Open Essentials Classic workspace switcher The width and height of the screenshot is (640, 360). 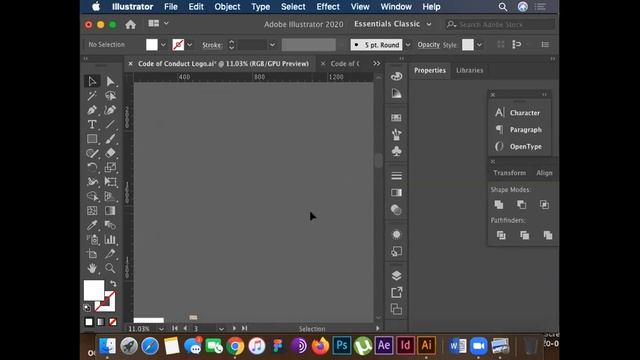[392, 24]
